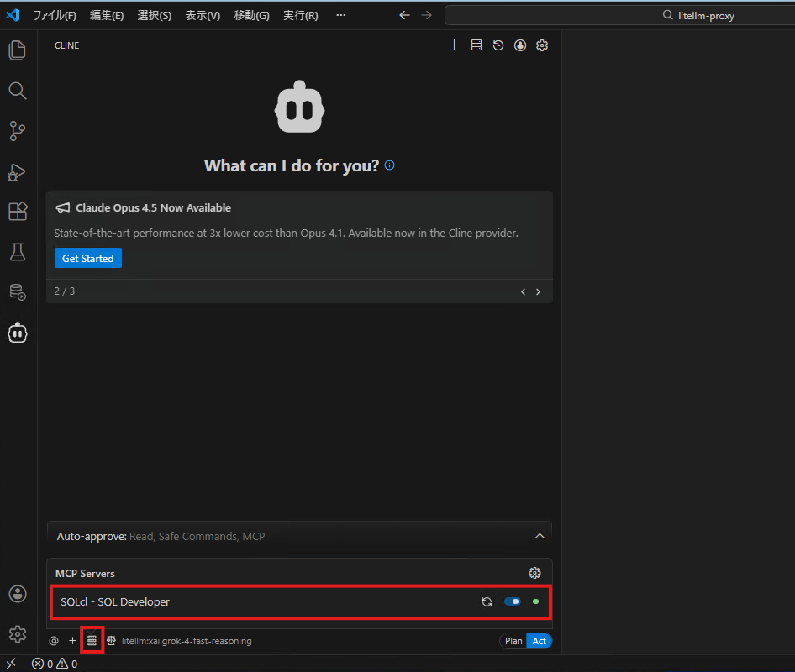795x672 pixels.
Task: Switch to Plan mode
Action: click(x=513, y=641)
